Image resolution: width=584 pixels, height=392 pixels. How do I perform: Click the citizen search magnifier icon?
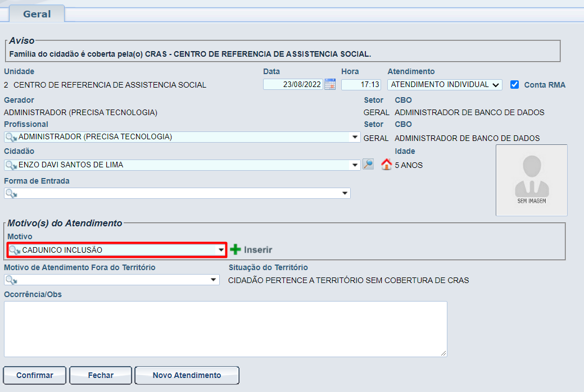pyautogui.click(x=368, y=165)
